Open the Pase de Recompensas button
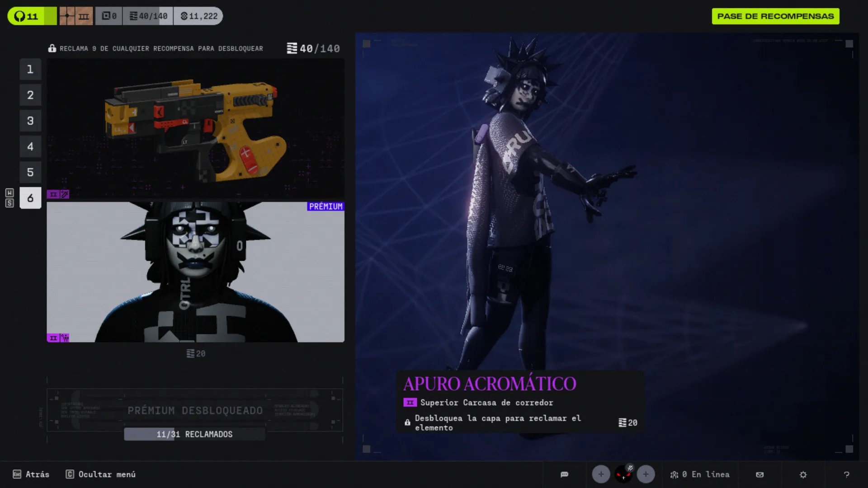This screenshot has width=868, height=488. [x=775, y=16]
